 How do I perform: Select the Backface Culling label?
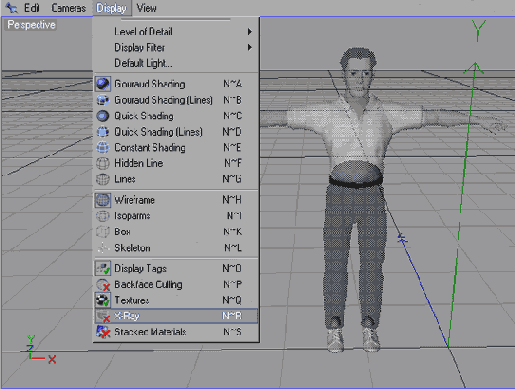pos(148,284)
